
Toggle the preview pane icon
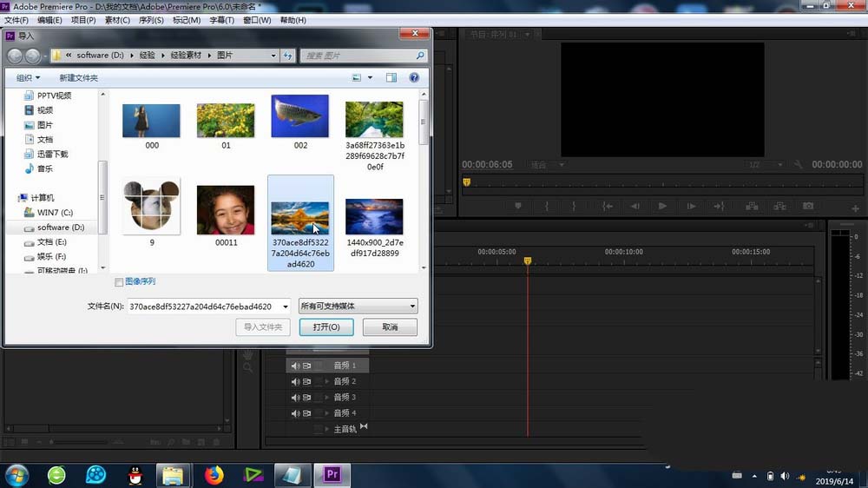391,77
